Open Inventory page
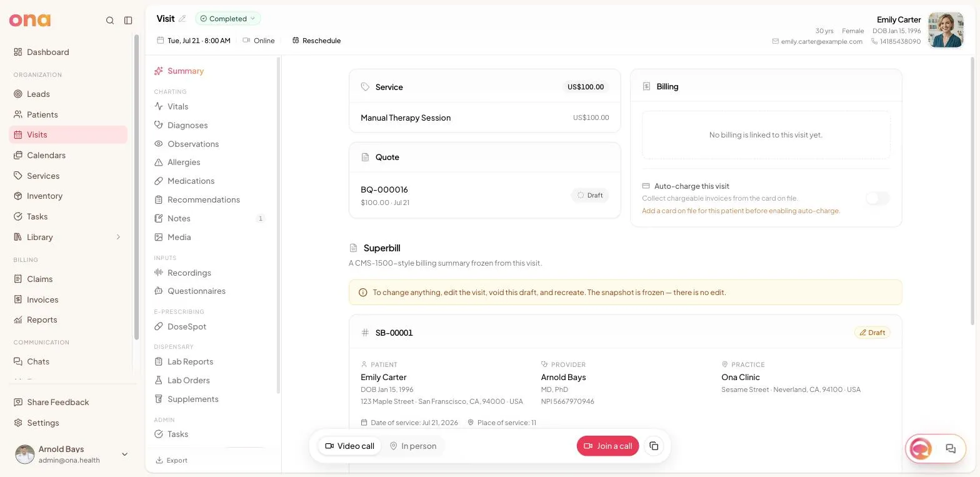The width and height of the screenshot is (980, 477). [x=68, y=196]
